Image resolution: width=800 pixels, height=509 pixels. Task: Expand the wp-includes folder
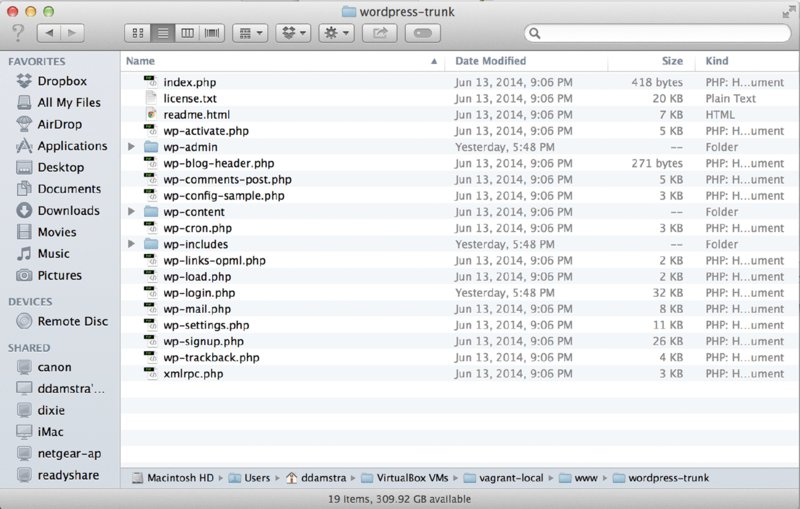point(132,244)
